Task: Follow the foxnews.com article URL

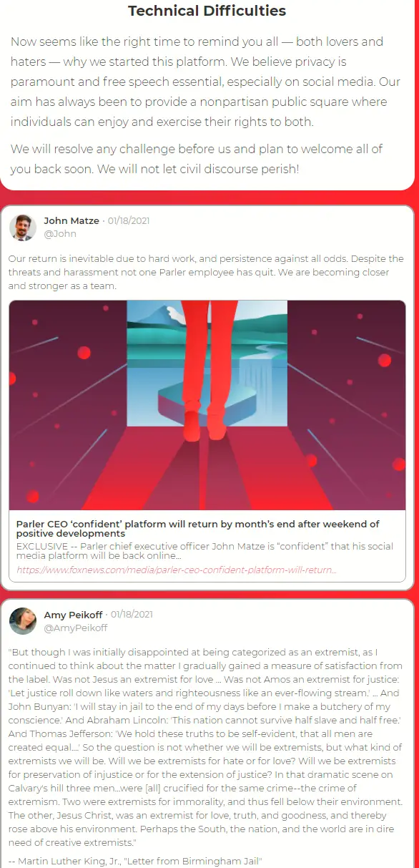Action: tap(177, 570)
